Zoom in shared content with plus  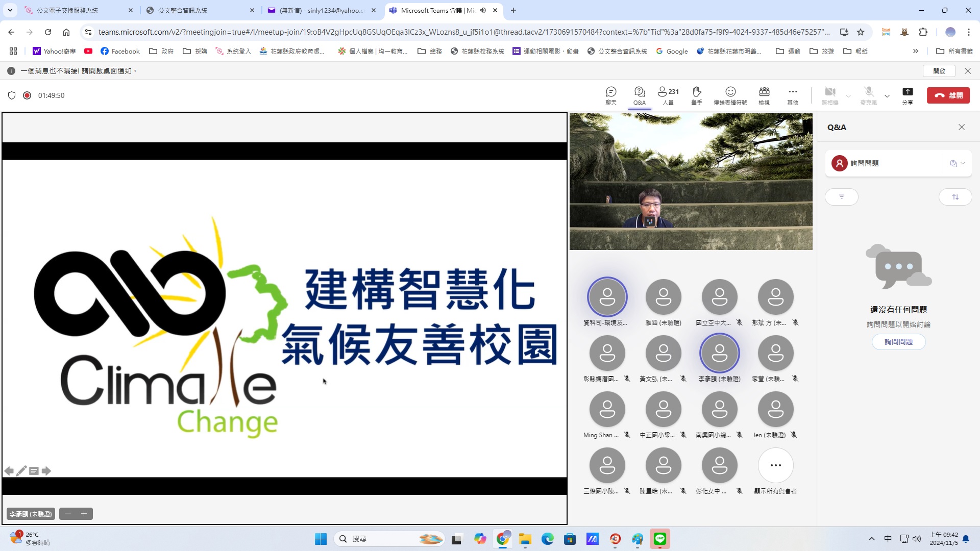coord(84,514)
